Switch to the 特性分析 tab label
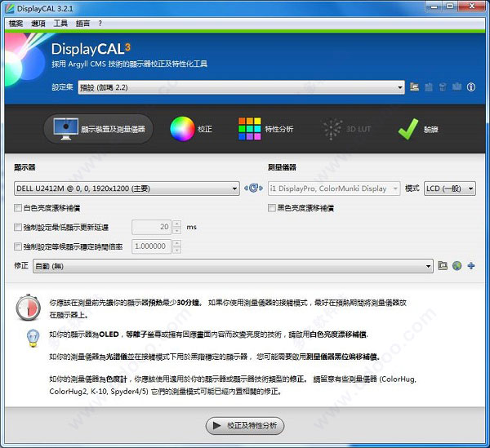 pos(279,129)
